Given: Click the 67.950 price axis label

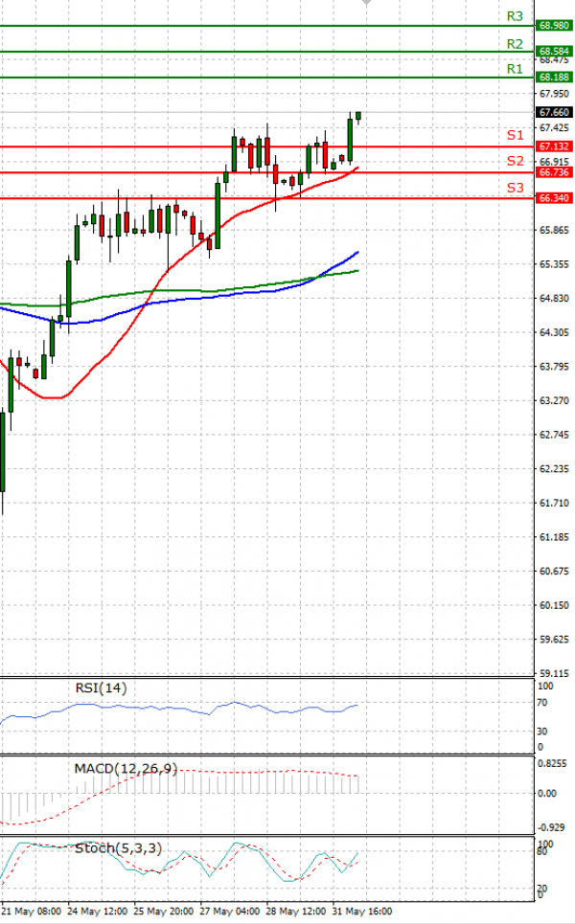Looking at the screenshot, I should [x=554, y=94].
